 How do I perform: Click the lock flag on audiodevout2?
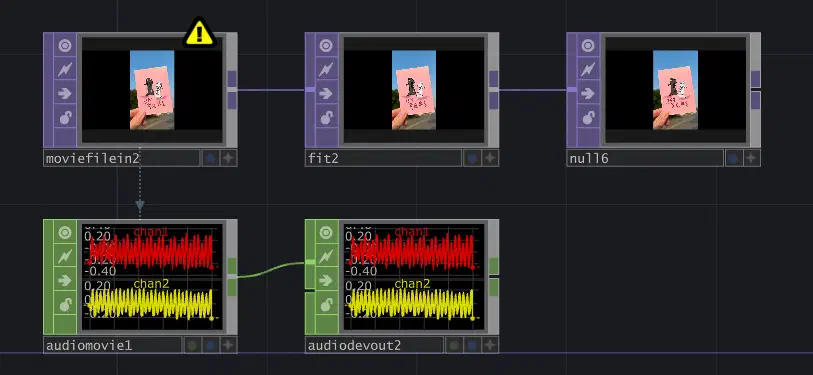pos(327,304)
